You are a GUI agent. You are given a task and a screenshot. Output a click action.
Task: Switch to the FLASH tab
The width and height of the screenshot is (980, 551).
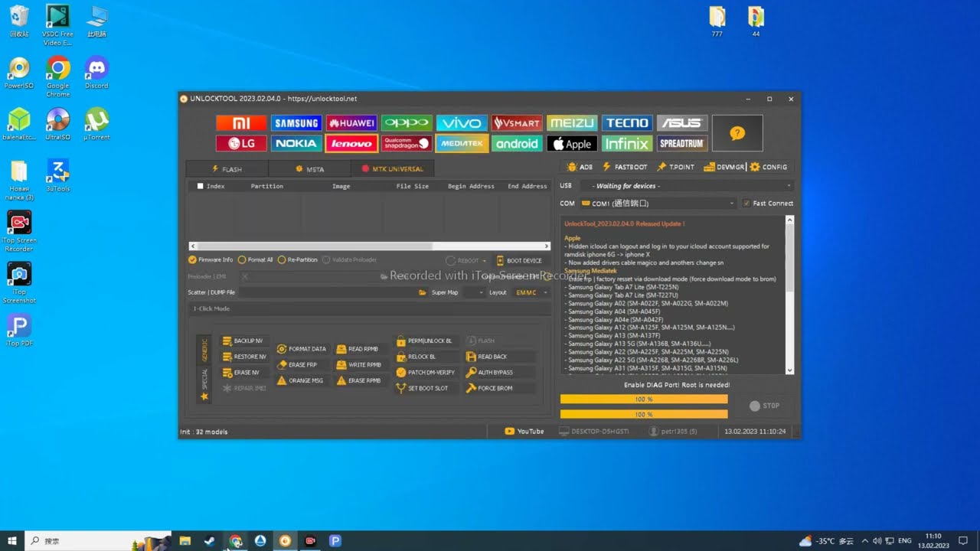(x=227, y=169)
